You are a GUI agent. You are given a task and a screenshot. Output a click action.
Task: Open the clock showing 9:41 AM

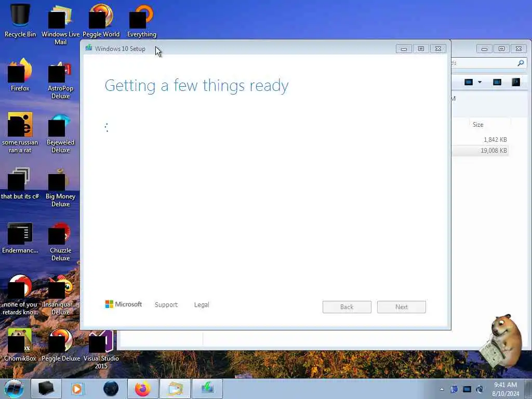click(506, 389)
